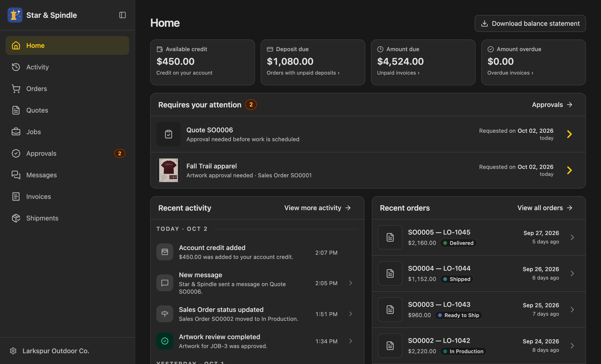This screenshot has width=601, height=364.
Task: Click the Messages chat bubbles icon
Action: (x=16, y=175)
